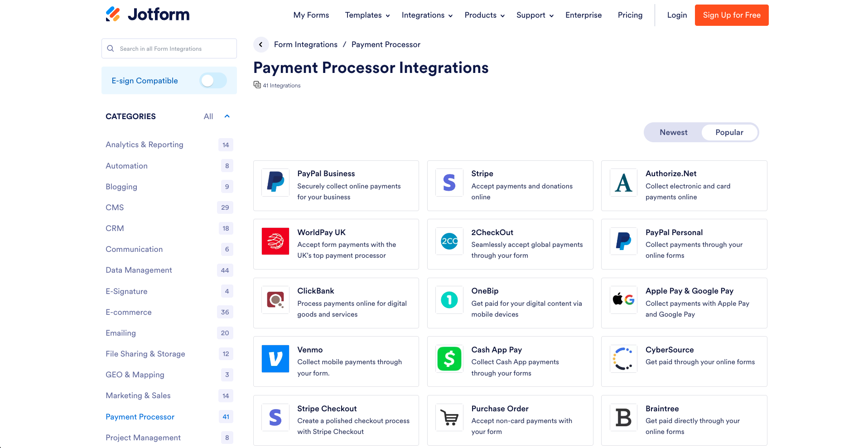Sort integrations by Newest
The width and height of the screenshot is (868, 448).
pos(673,132)
